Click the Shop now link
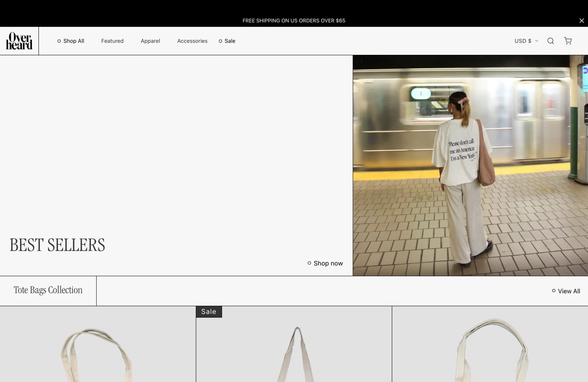 tap(325, 263)
